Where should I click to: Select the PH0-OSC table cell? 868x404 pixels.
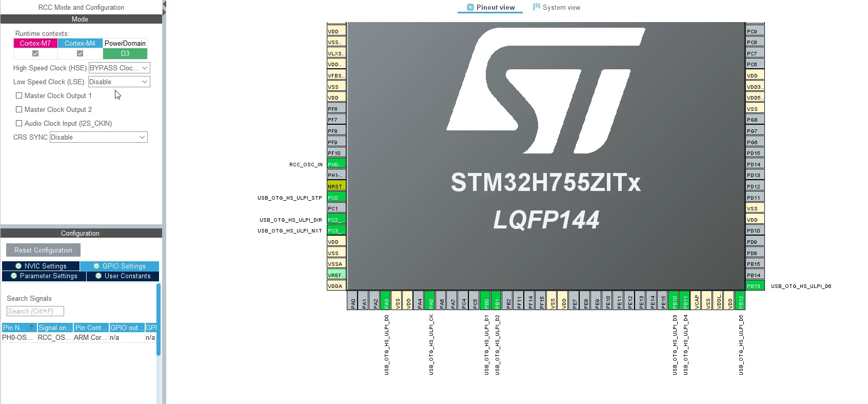[19, 337]
